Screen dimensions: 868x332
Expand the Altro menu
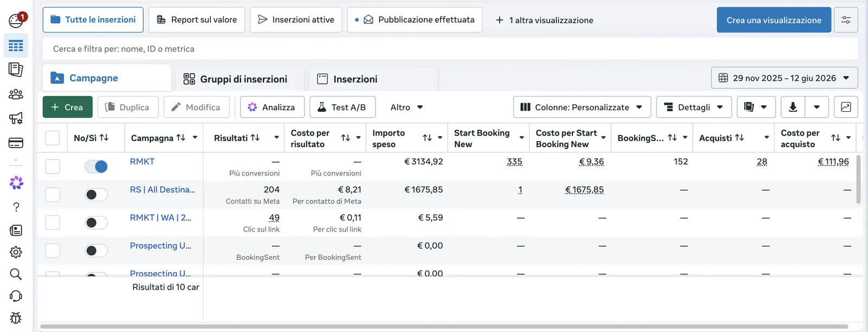point(406,107)
